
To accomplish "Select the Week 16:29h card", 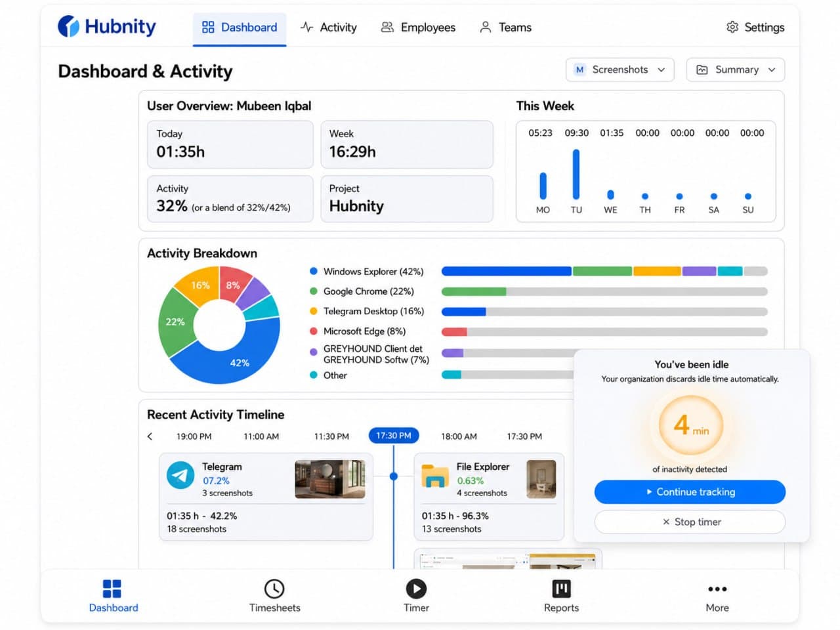I will [x=407, y=144].
